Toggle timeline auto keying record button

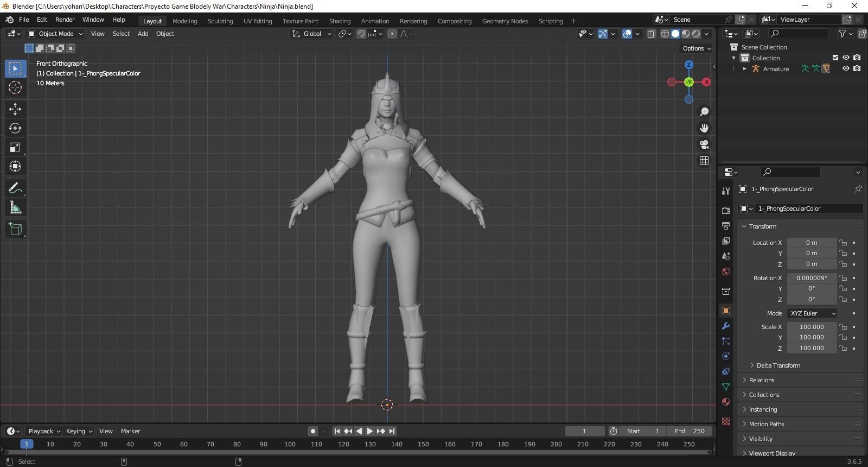313,431
